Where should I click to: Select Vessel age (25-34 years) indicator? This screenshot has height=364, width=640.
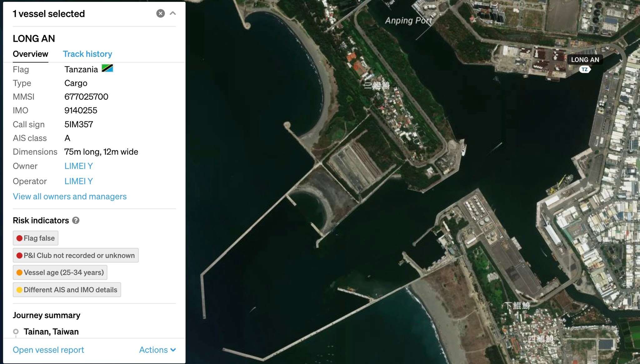point(60,273)
